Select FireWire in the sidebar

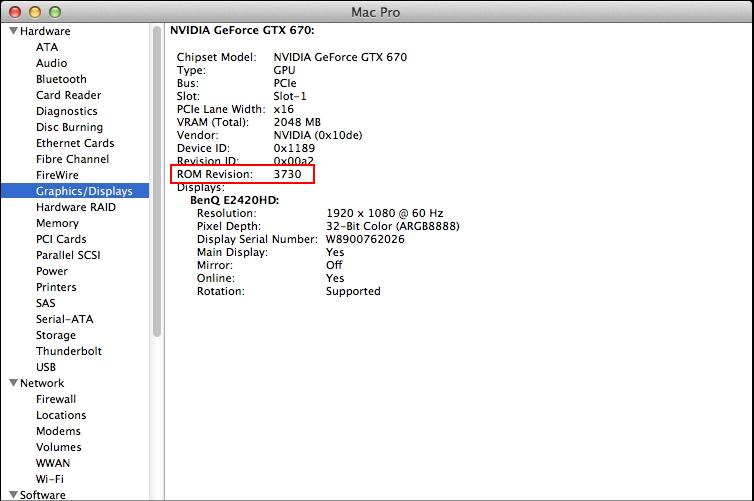click(57, 175)
